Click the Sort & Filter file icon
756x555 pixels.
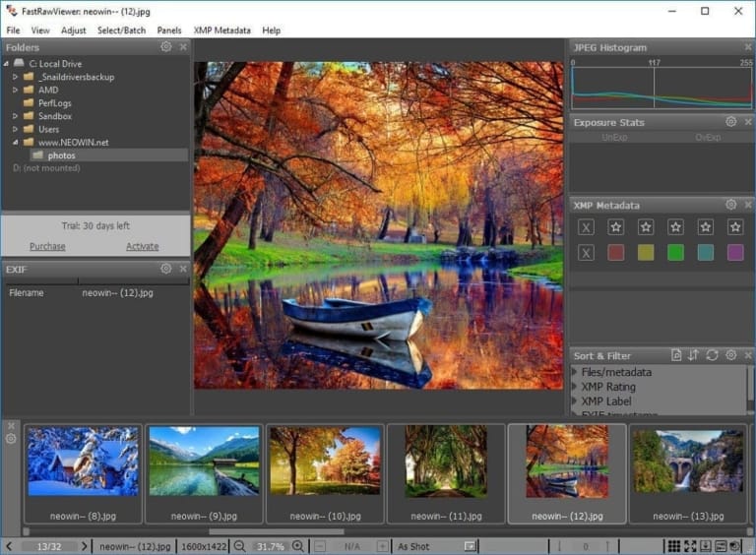[676, 355]
